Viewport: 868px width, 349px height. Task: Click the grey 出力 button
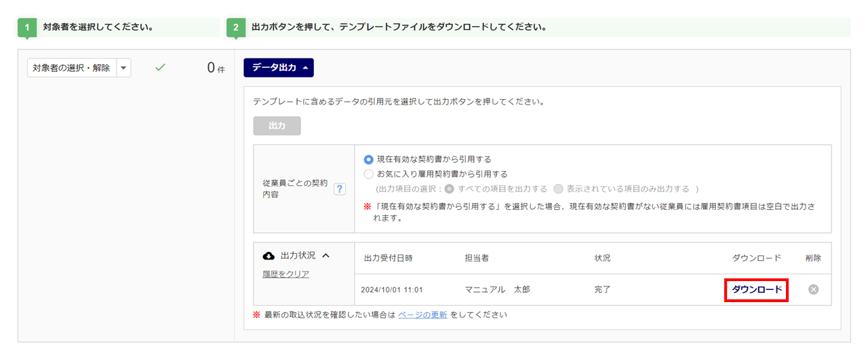click(277, 126)
